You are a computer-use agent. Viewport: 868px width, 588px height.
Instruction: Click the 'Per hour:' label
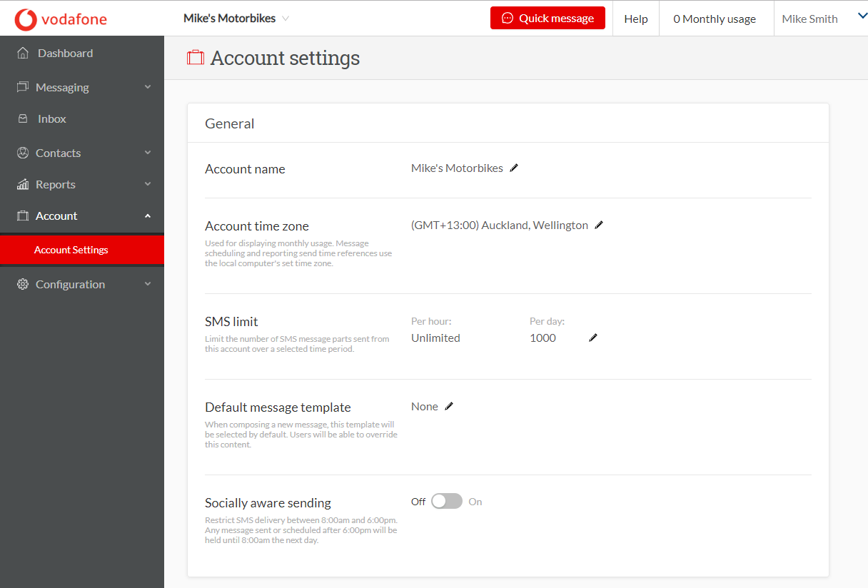(x=431, y=321)
